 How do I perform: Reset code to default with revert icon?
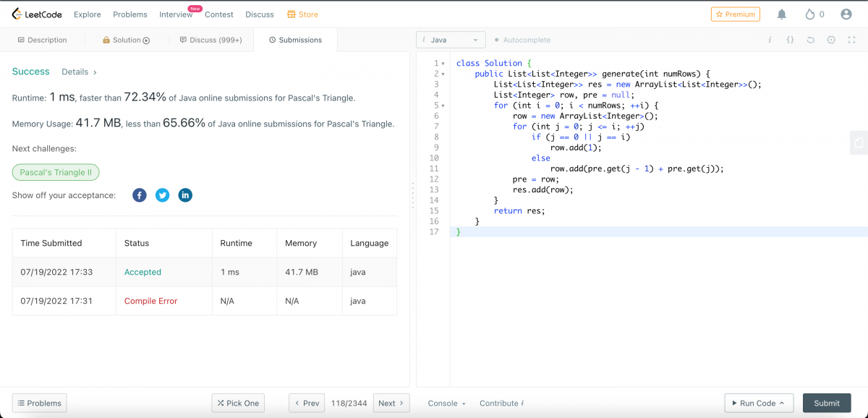(x=811, y=40)
